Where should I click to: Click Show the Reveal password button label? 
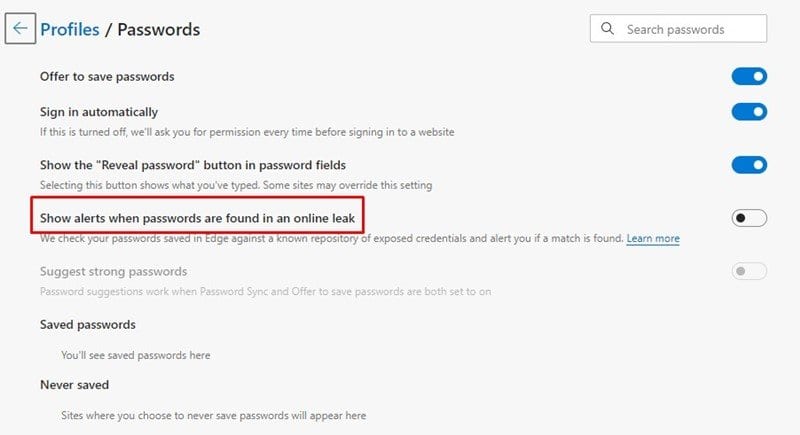tap(193, 165)
